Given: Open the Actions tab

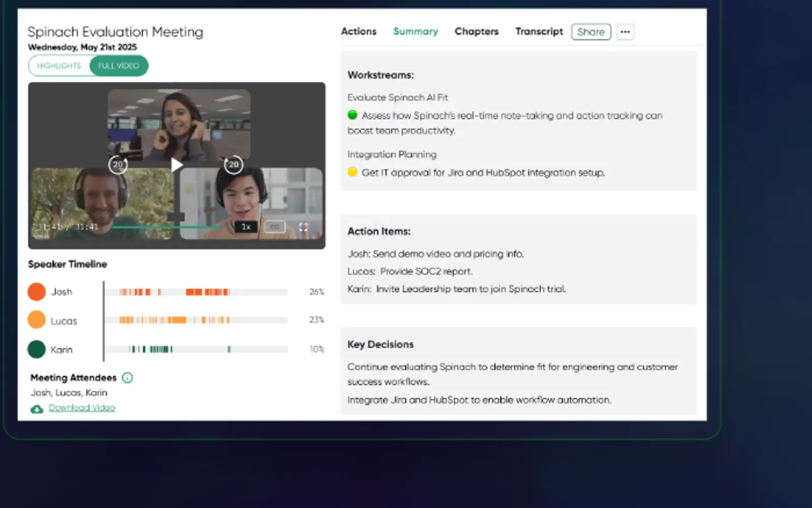Looking at the screenshot, I should [x=359, y=31].
